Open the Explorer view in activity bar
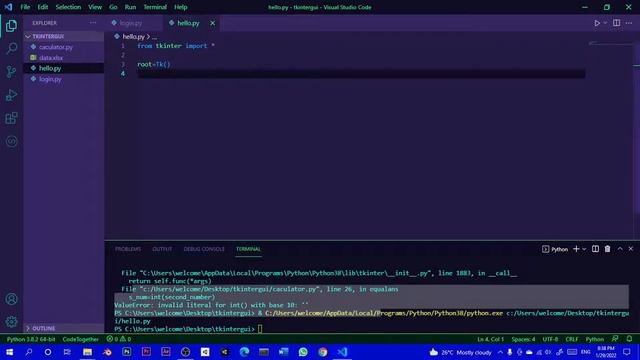Screen dimensions: 640x360 click(x=11, y=26)
